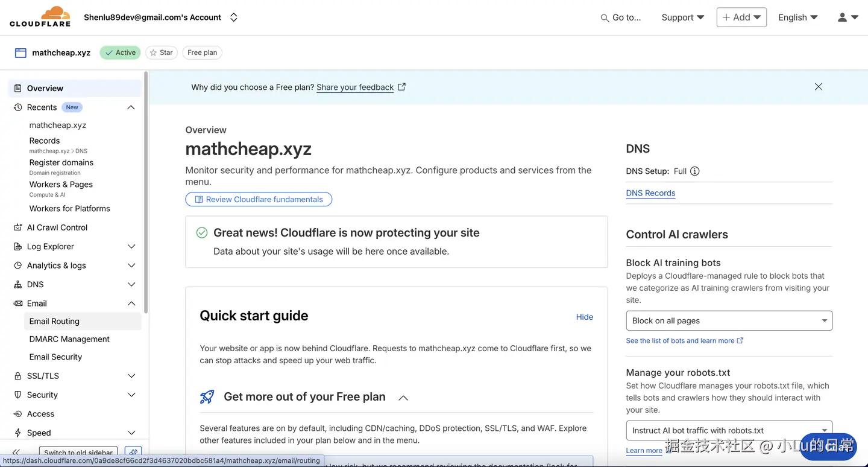Open the user profile icon menu
The width and height of the screenshot is (868, 467).
pos(848,17)
